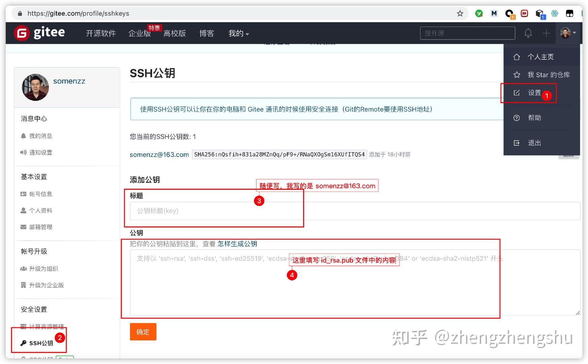
Task: Select 个人主页 from the user menu
Action: pyautogui.click(x=540, y=57)
